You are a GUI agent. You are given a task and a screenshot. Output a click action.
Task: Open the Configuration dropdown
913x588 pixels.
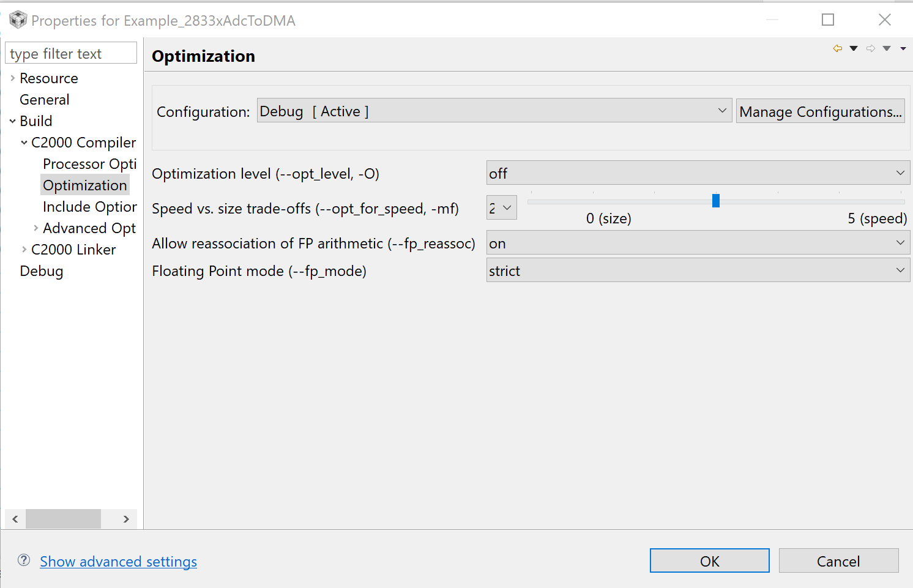click(494, 111)
